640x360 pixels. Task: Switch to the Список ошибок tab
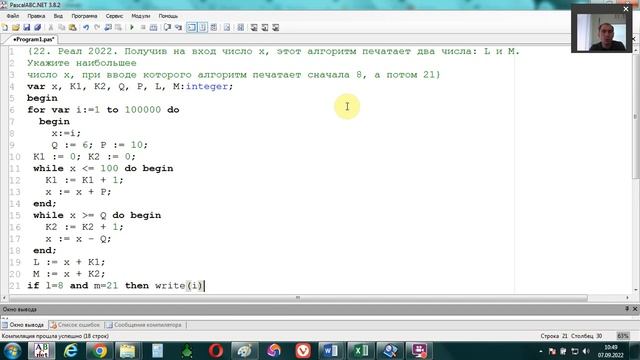point(75,325)
